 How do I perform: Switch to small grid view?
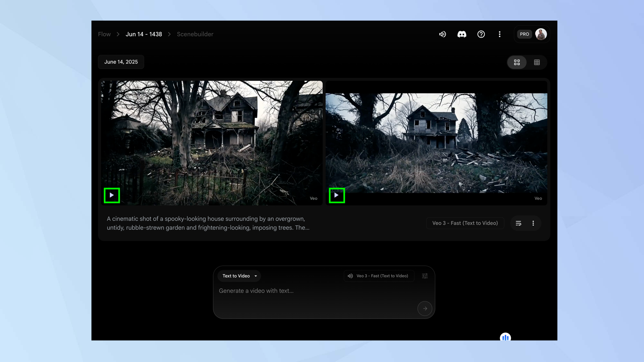537,62
